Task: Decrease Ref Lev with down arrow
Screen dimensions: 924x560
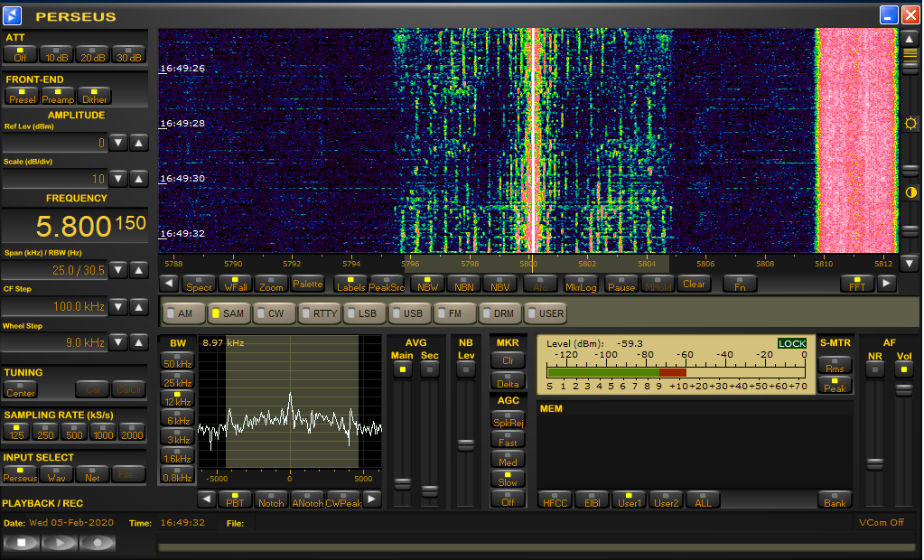Action: [118, 143]
